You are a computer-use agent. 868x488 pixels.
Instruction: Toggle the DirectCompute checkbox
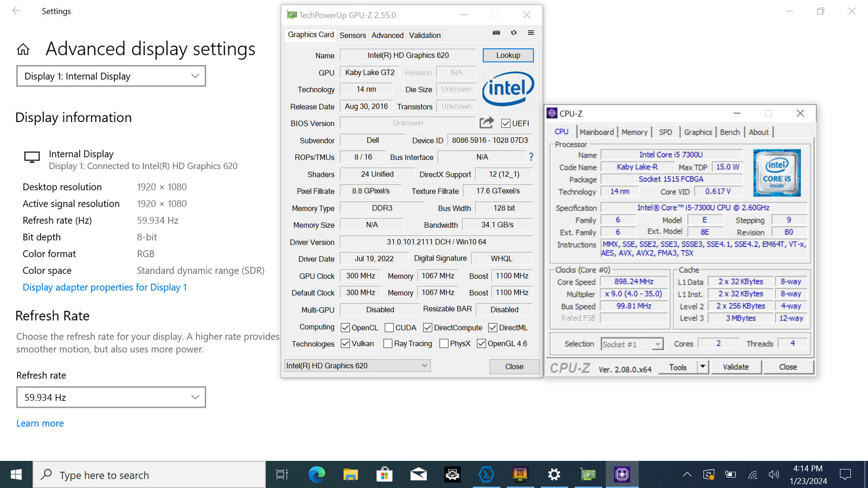(x=427, y=328)
